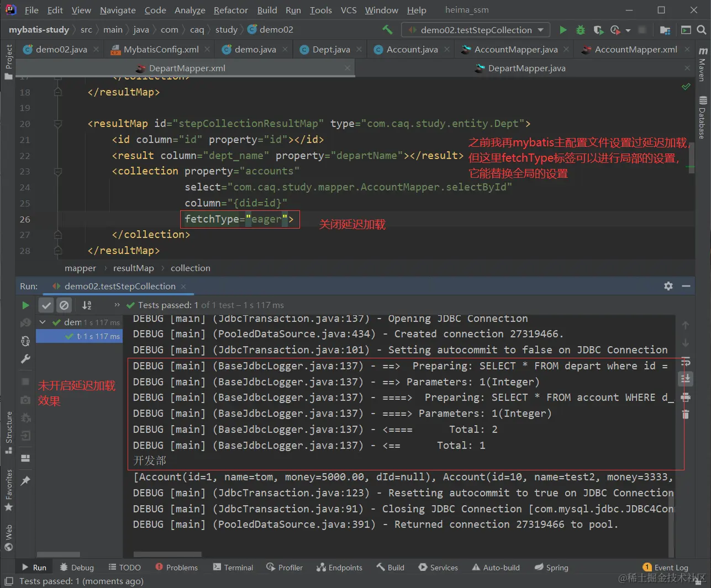711x588 pixels.
Task: Collapse the dem test tree node
Action: pos(43,322)
